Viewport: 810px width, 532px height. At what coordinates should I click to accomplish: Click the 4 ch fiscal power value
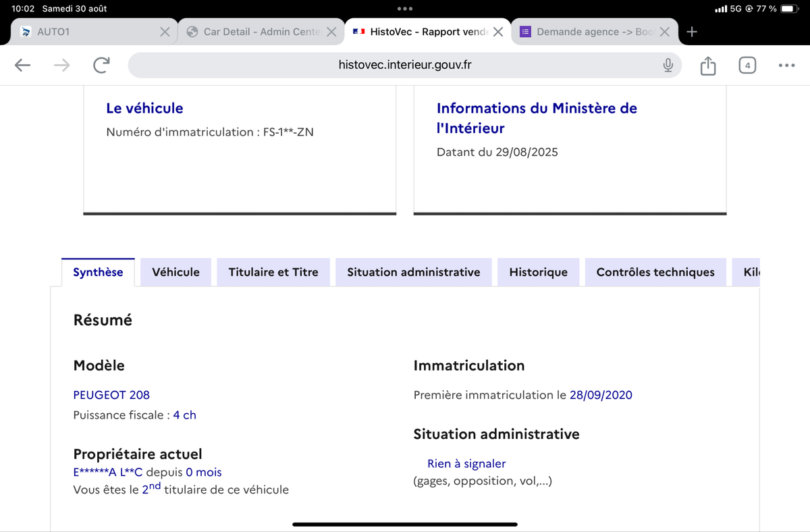[184, 415]
